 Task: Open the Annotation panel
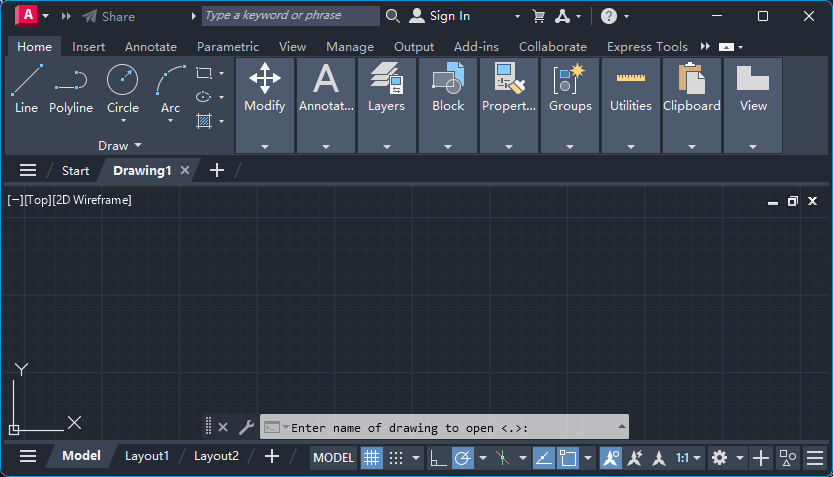pos(326,105)
